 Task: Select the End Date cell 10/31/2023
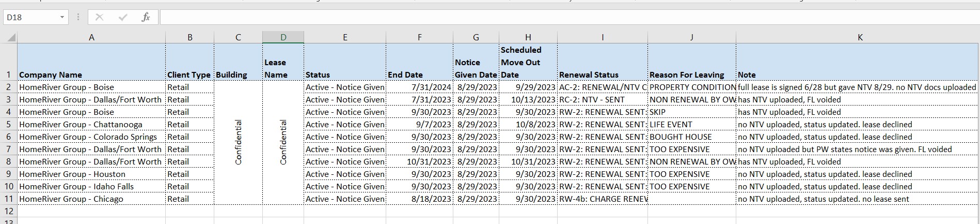[419, 161]
